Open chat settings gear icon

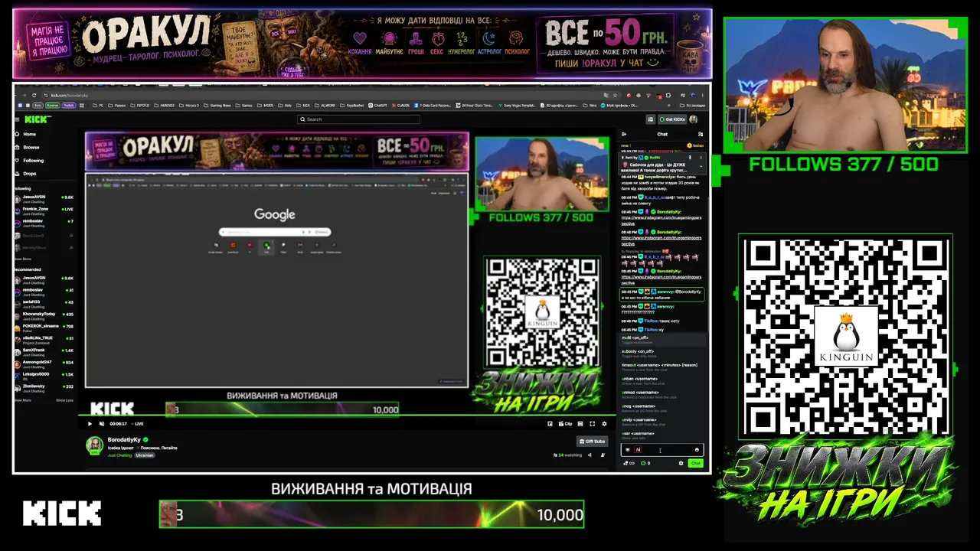(681, 463)
